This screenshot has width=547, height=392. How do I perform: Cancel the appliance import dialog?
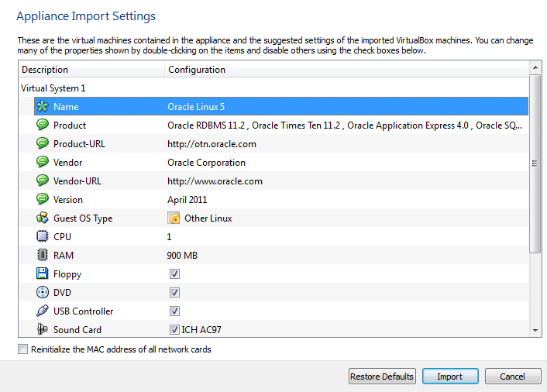(x=512, y=377)
